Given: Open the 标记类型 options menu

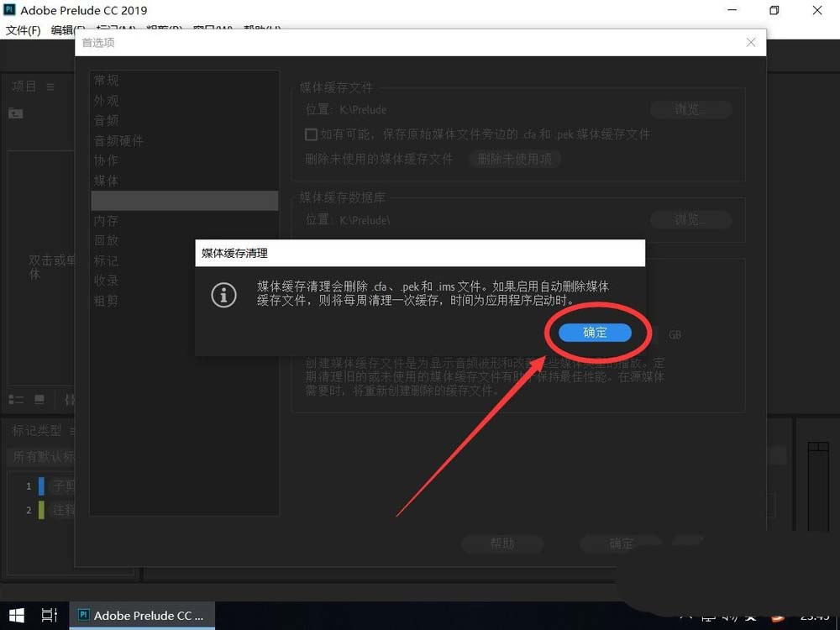Looking at the screenshot, I should click(72, 430).
